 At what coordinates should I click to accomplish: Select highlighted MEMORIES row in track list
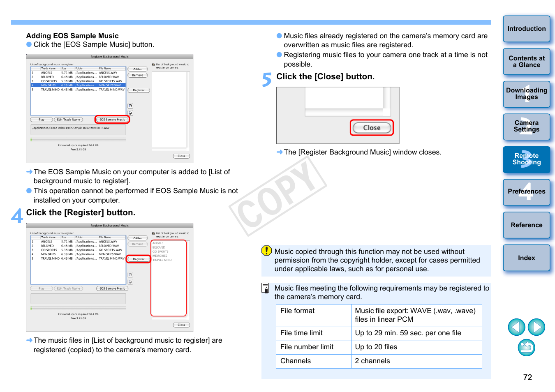click(78, 85)
